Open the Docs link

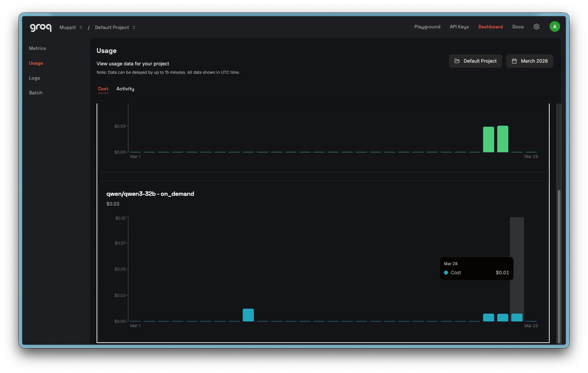(x=518, y=27)
